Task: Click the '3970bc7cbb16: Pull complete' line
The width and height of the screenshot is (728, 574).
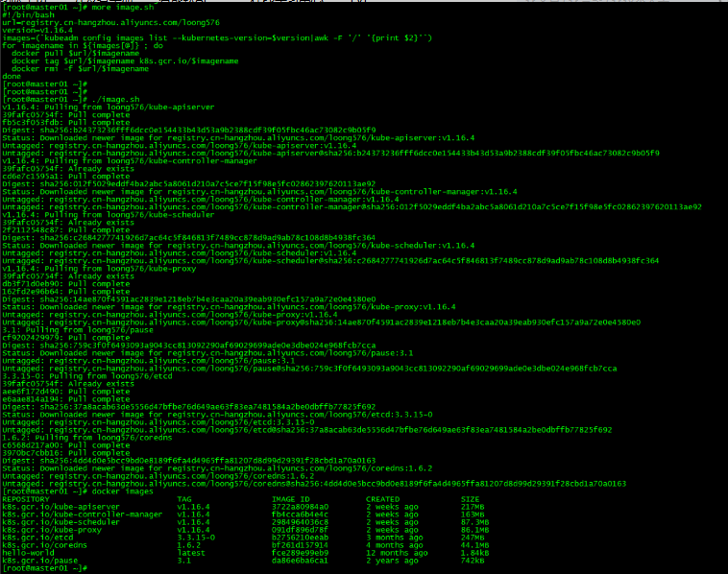Action: coord(66,453)
